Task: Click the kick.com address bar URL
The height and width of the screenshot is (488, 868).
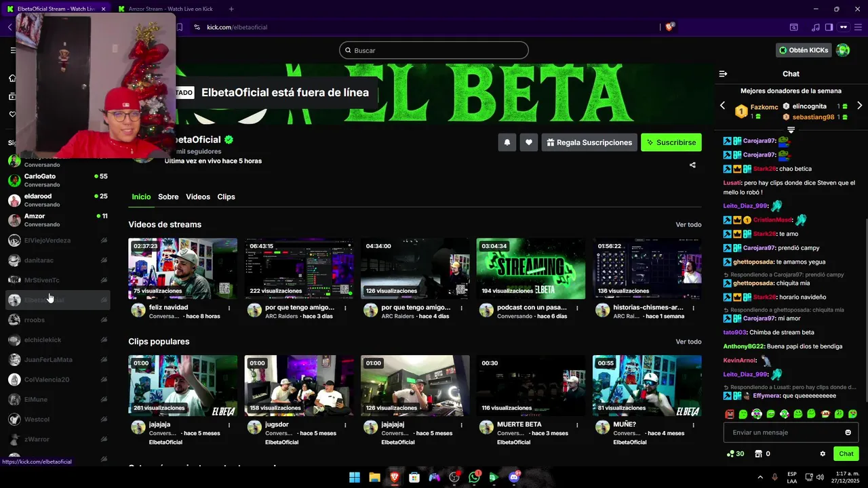Action: [237, 27]
